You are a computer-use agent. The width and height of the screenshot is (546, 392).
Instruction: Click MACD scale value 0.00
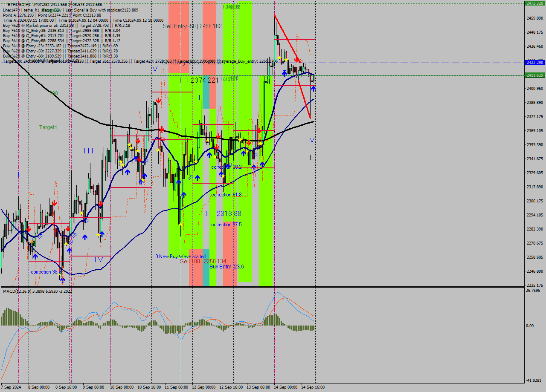pyautogui.click(x=530, y=326)
